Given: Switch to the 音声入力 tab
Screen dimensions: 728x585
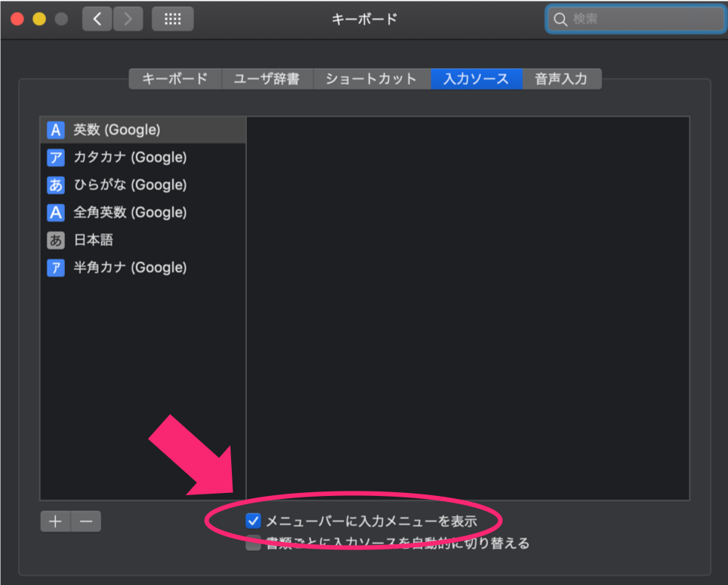Looking at the screenshot, I should [561, 79].
